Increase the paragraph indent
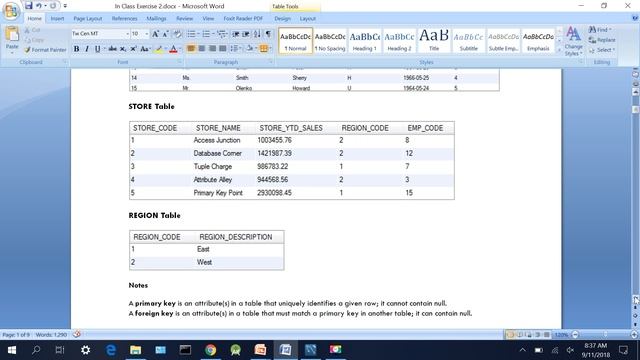640x360 pixels. click(x=246, y=34)
